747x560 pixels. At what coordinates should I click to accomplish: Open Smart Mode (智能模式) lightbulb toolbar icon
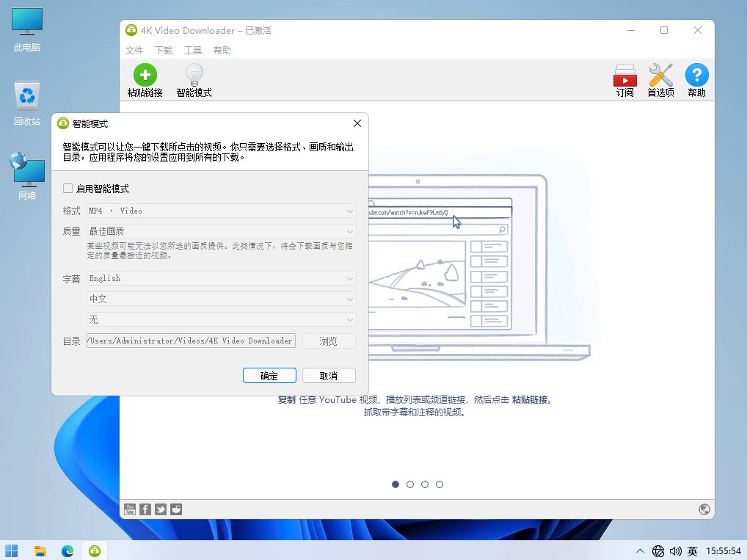194,76
